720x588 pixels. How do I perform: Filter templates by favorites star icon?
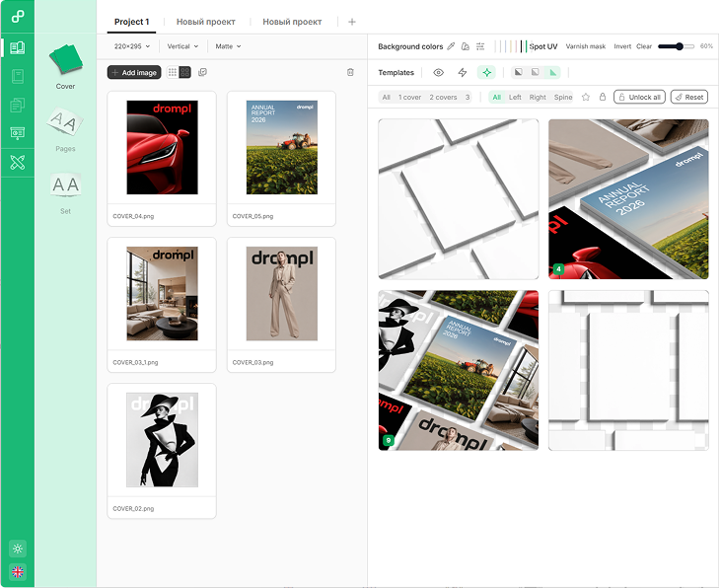[586, 97]
